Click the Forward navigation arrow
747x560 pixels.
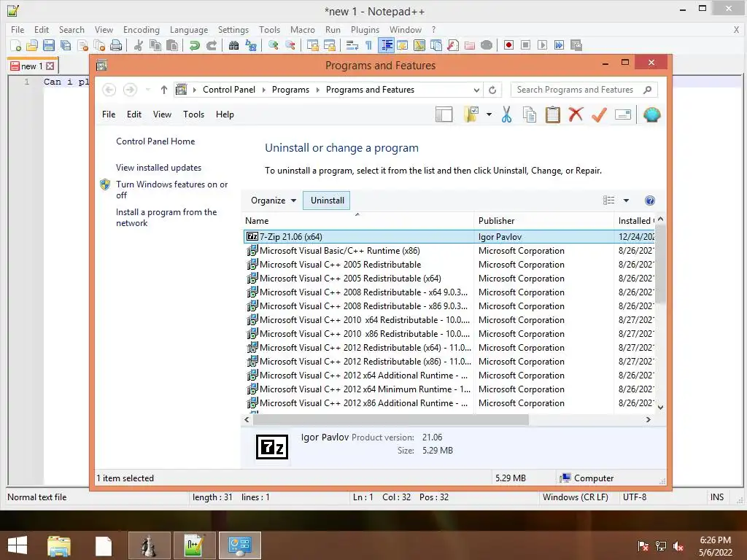tap(130, 90)
